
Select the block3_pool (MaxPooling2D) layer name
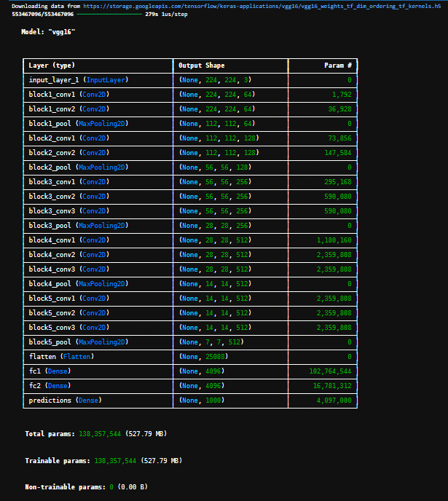coord(79,226)
